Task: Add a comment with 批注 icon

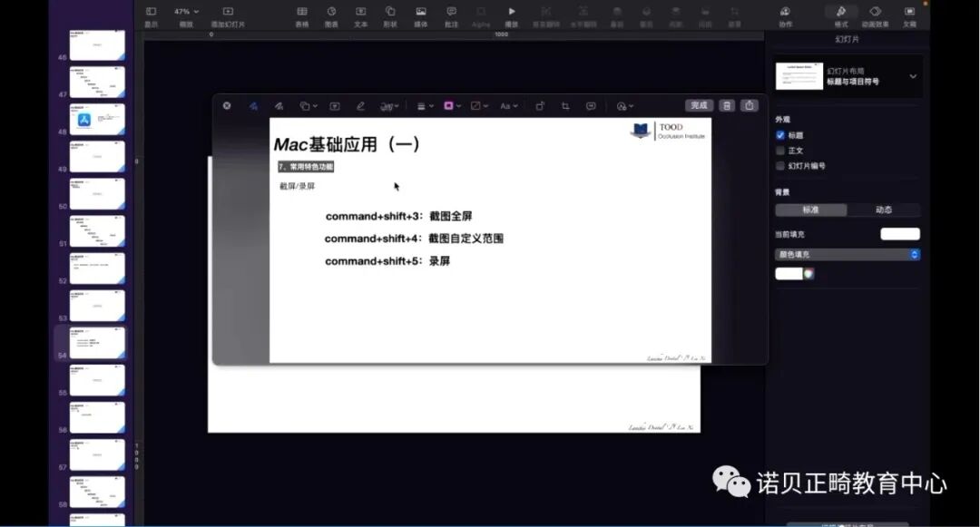Action: coord(451,11)
